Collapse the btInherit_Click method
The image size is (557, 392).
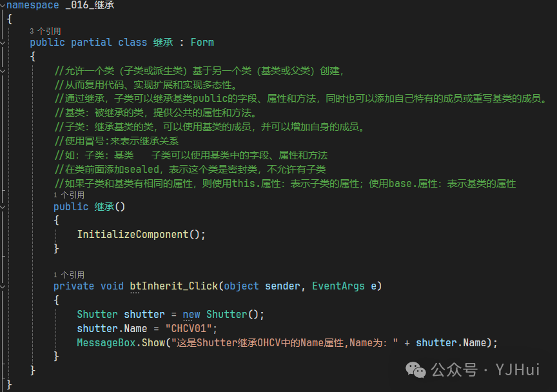tap(3, 286)
